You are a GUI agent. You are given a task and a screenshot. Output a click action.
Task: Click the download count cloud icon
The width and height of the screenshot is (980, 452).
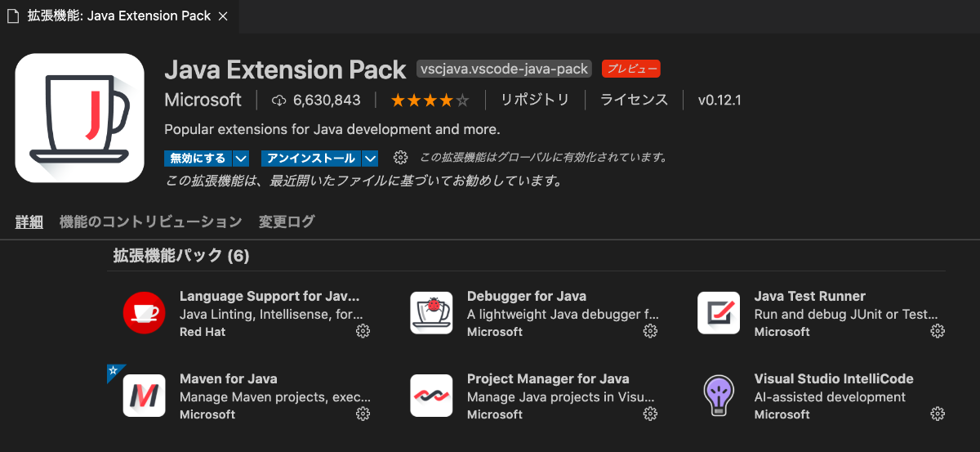click(279, 101)
